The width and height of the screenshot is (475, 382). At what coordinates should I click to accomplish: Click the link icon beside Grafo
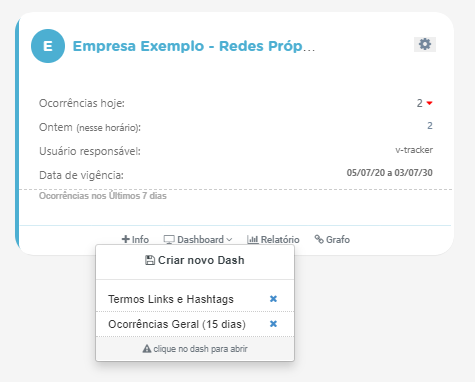(319, 239)
